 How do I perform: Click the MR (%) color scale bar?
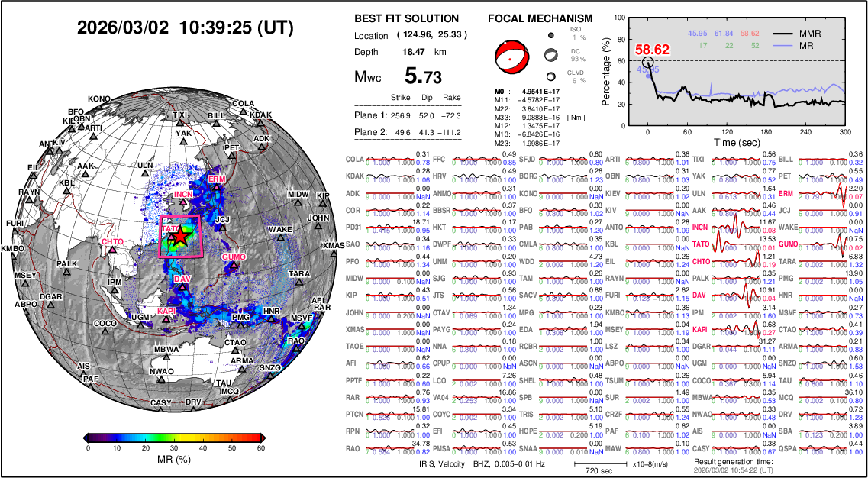coord(176,438)
